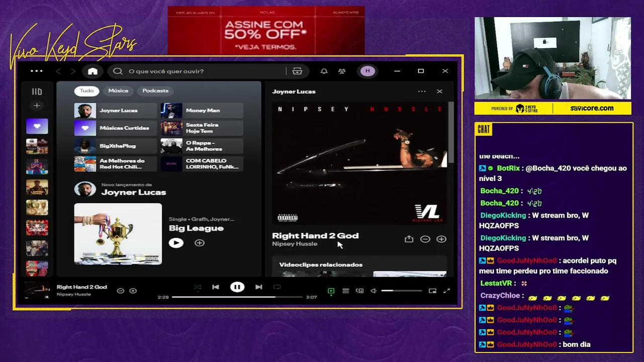
Task: Open the 'Big League' single title
Action: pyautogui.click(x=196, y=228)
